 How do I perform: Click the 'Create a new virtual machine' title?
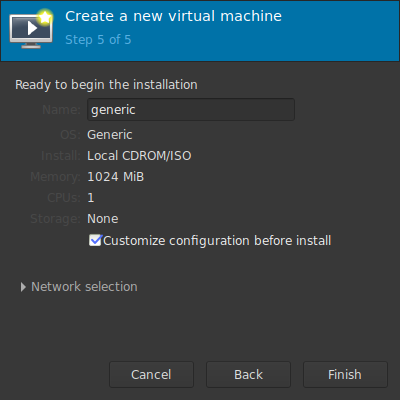point(173,16)
